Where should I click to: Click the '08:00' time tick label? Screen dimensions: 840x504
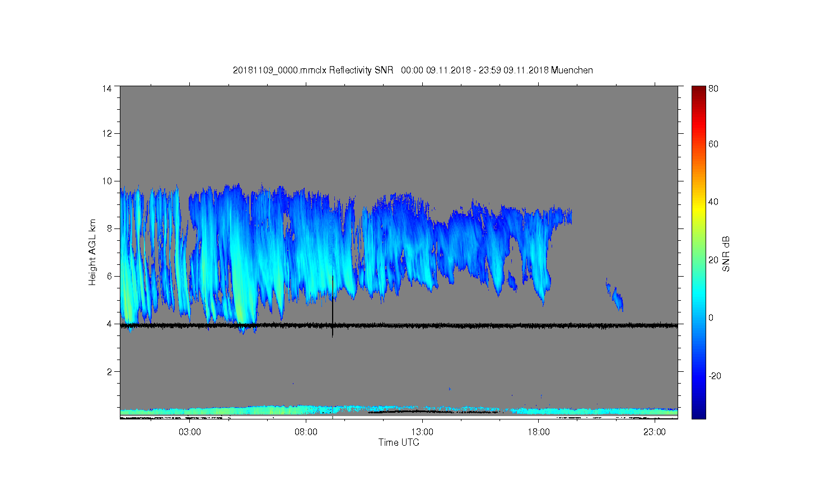pyautogui.click(x=306, y=432)
